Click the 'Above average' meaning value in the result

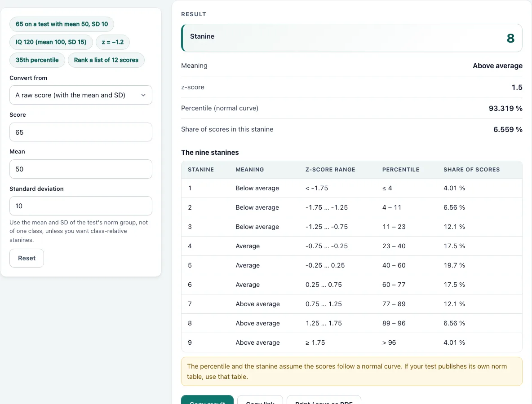(498, 66)
